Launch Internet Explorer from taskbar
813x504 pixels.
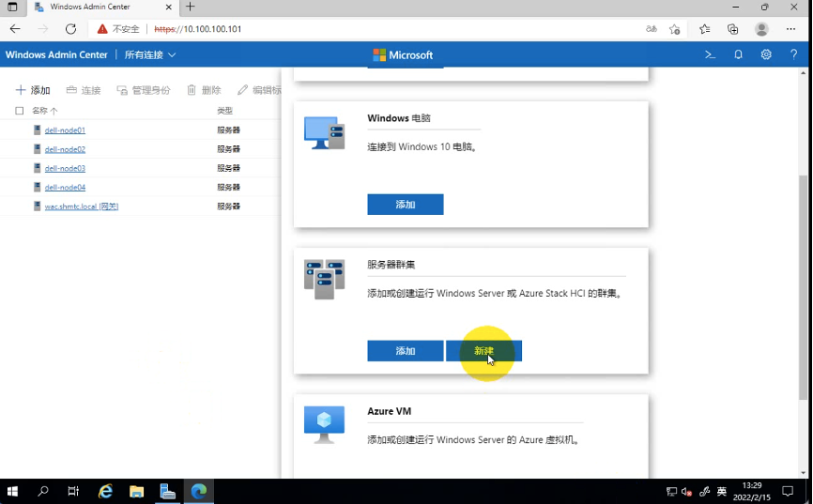coord(106,491)
